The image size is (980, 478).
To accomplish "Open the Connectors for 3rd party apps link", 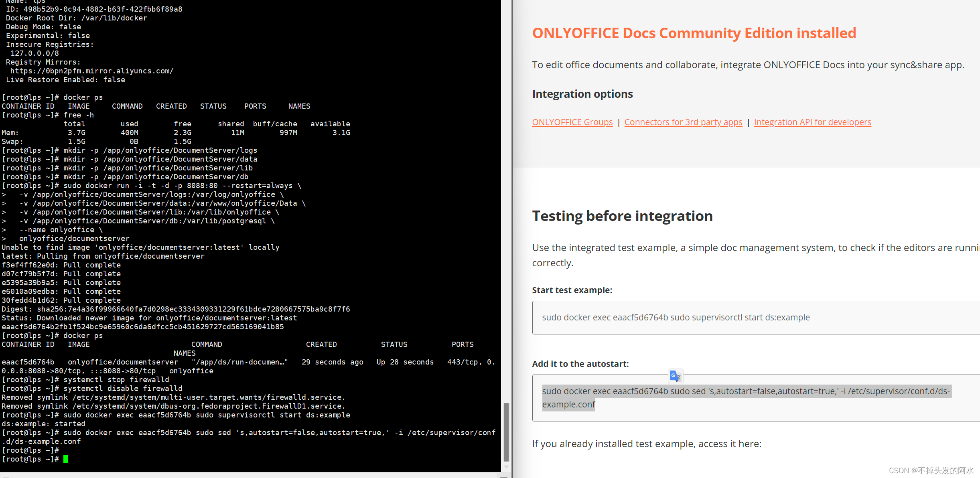I will 683,122.
